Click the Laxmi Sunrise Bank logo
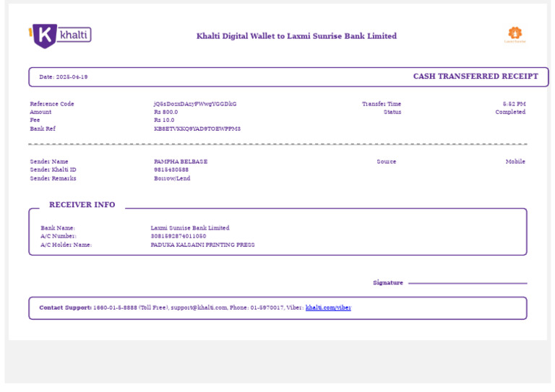Image resolution: width=555 pixels, height=392 pixels. pos(515,35)
